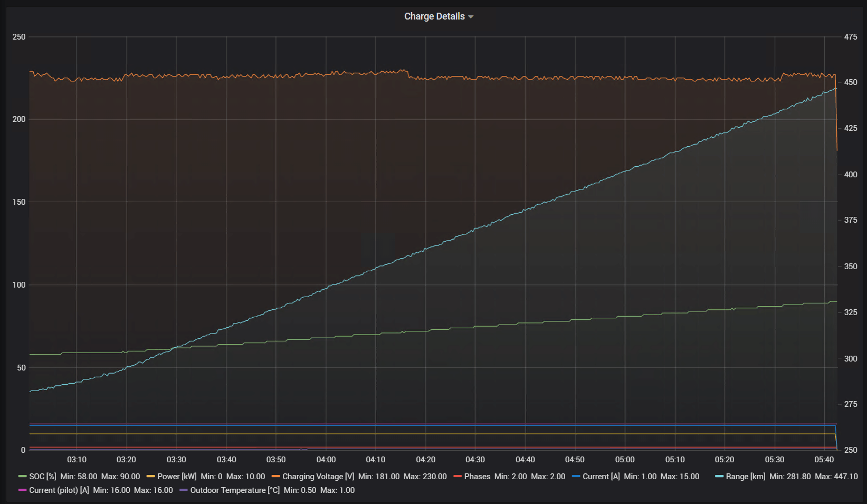
Task: Click the cyan Range color swatch
Action: pos(719,477)
